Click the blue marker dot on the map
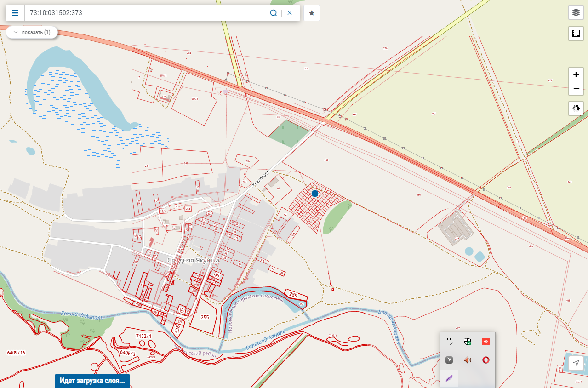The width and height of the screenshot is (588, 388). coord(315,194)
